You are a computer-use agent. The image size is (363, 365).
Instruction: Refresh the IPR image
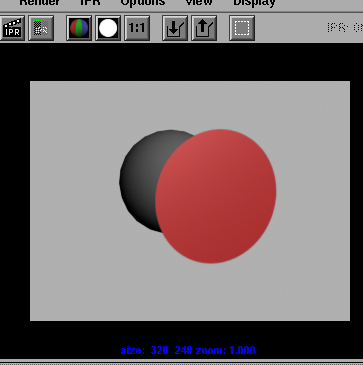[41, 28]
